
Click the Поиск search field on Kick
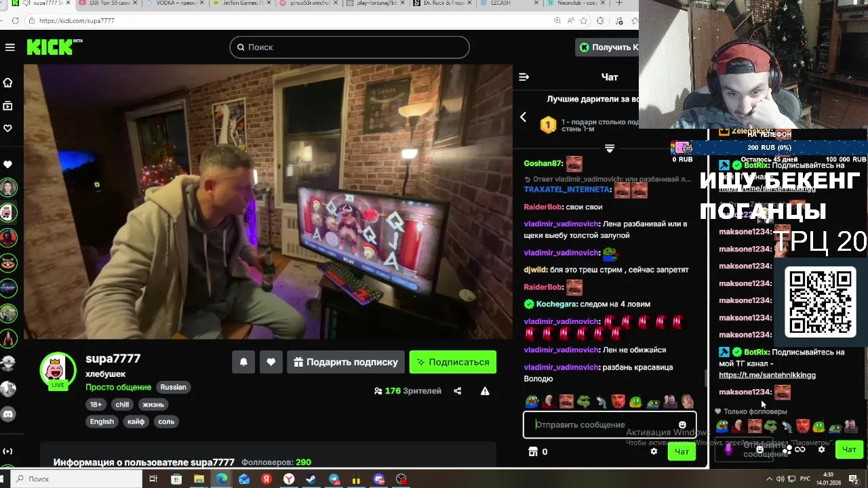tap(349, 47)
